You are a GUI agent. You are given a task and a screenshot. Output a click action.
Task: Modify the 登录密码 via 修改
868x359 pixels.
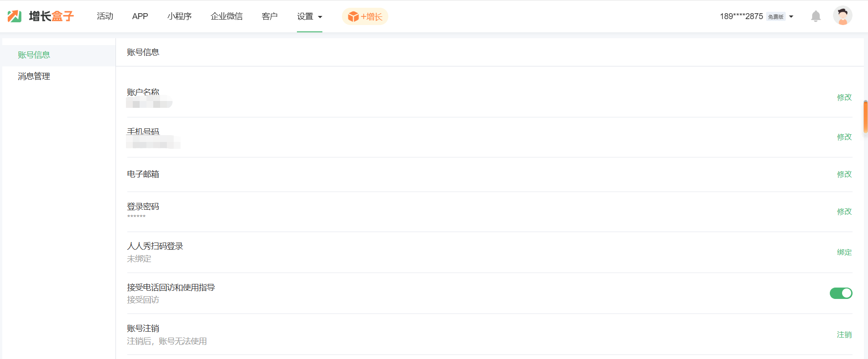point(844,212)
